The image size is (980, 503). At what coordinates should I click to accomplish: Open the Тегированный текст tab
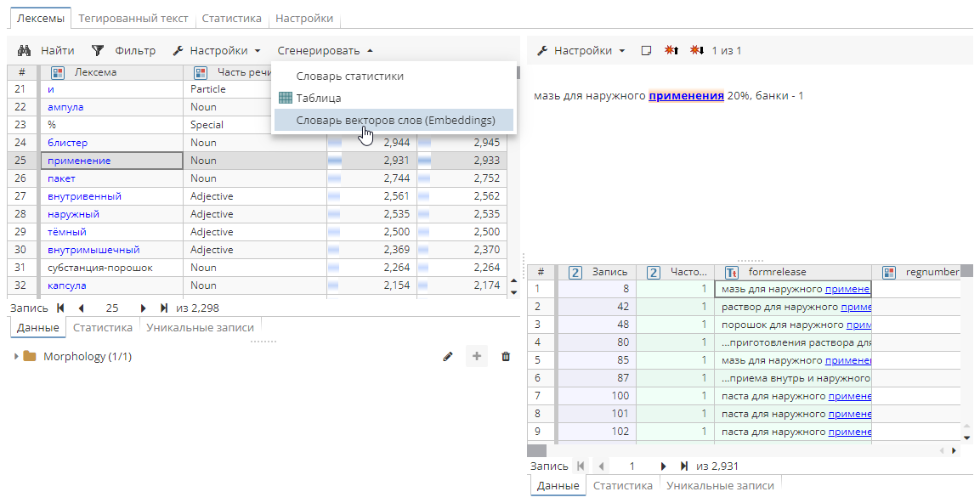pos(133,18)
